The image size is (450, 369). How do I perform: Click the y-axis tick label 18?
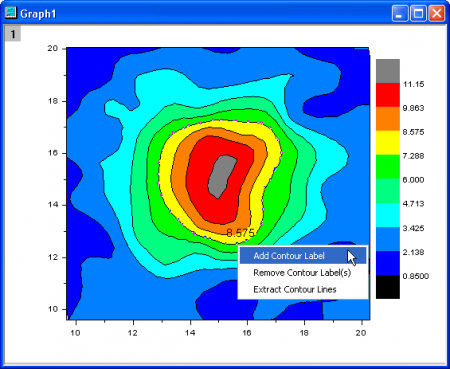[x=53, y=101]
